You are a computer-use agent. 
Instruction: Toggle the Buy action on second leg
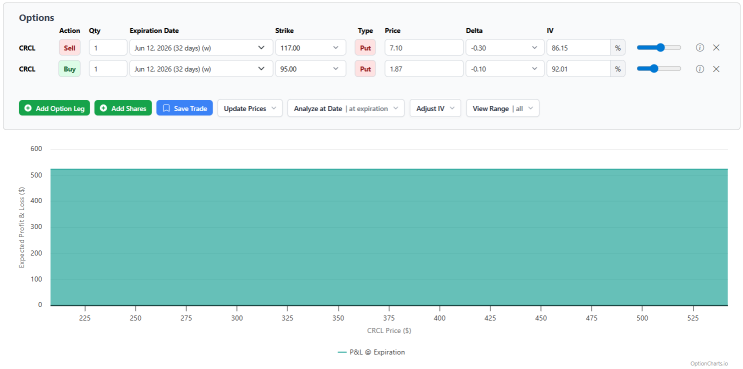(70, 69)
